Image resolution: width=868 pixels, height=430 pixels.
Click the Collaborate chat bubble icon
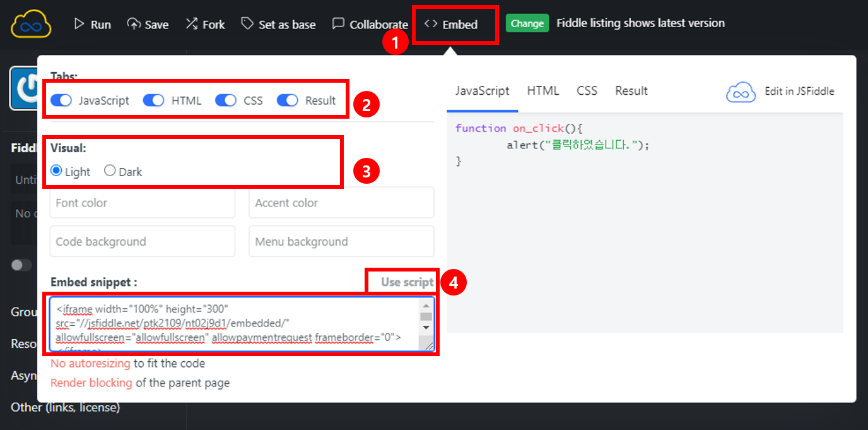(x=338, y=24)
